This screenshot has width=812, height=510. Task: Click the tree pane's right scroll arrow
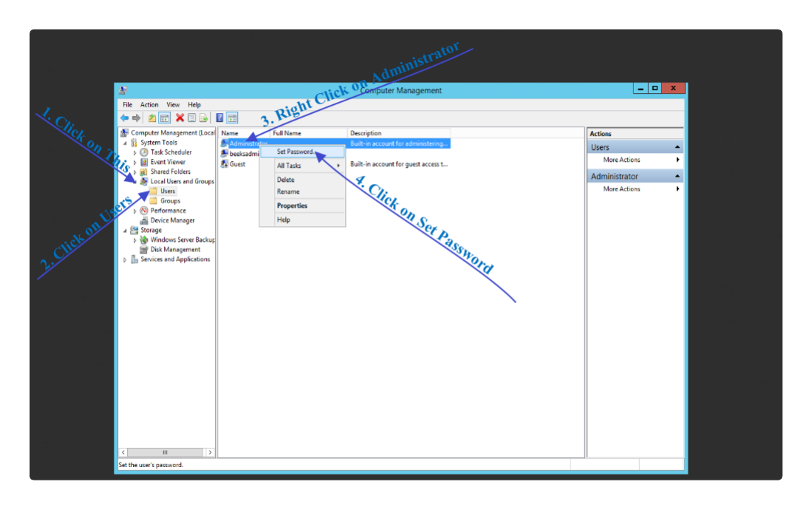210,452
